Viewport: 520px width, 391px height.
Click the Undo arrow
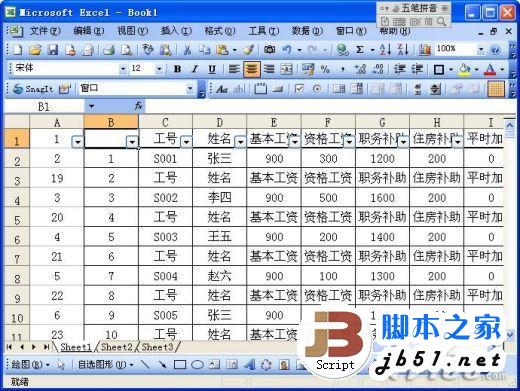coord(287,50)
